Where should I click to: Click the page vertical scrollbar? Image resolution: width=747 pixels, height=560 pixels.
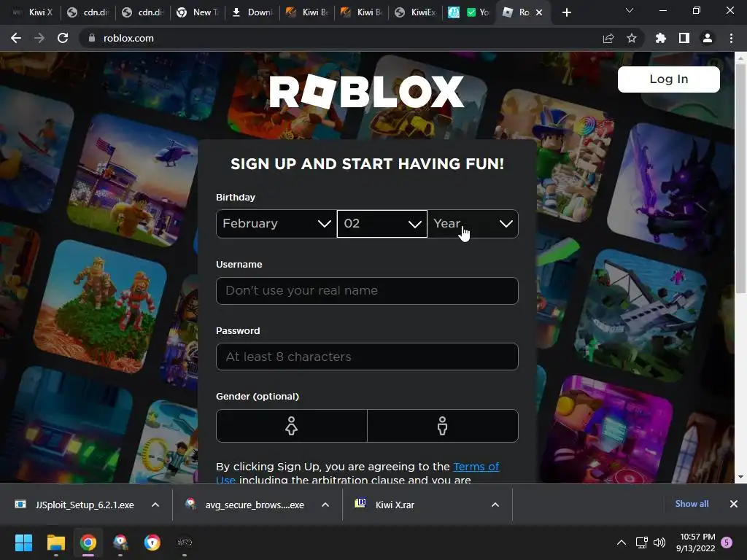(x=740, y=179)
